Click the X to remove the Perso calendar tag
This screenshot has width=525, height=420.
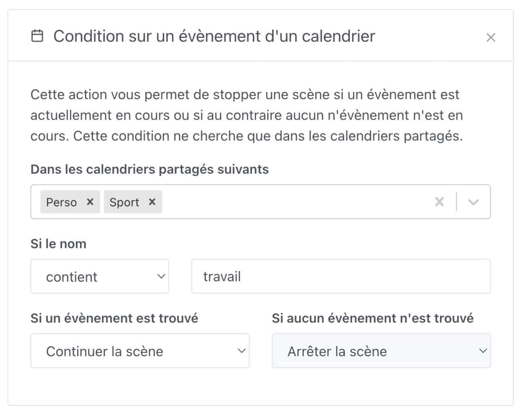tap(91, 202)
